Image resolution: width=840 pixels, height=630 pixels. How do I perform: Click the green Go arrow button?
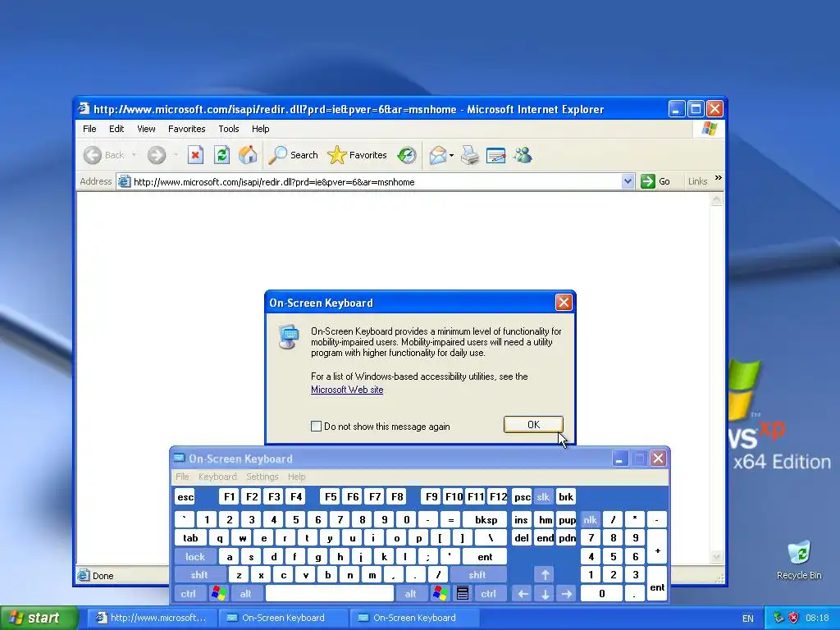[x=648, y=181]
